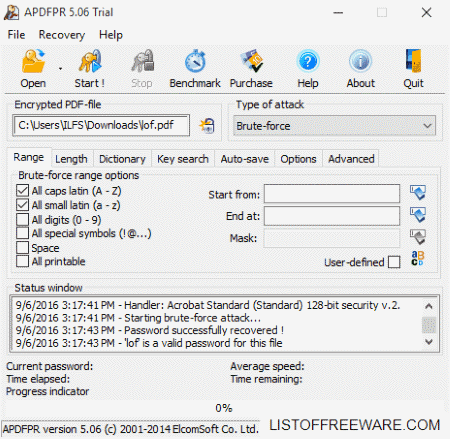The image size is (450, 439).
Task: Switch to the Key search tab
Action: pos(183,159)
